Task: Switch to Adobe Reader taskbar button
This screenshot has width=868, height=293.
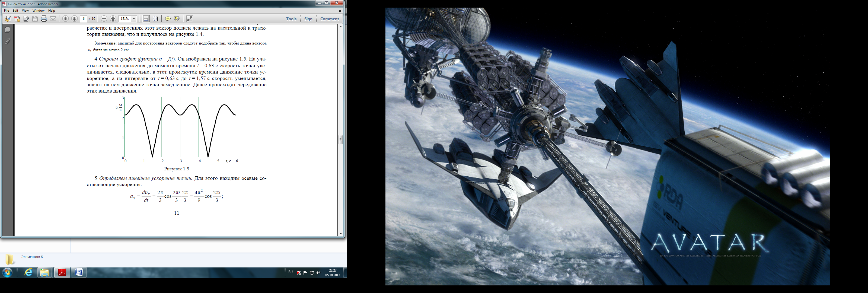Action: (62, 272)
